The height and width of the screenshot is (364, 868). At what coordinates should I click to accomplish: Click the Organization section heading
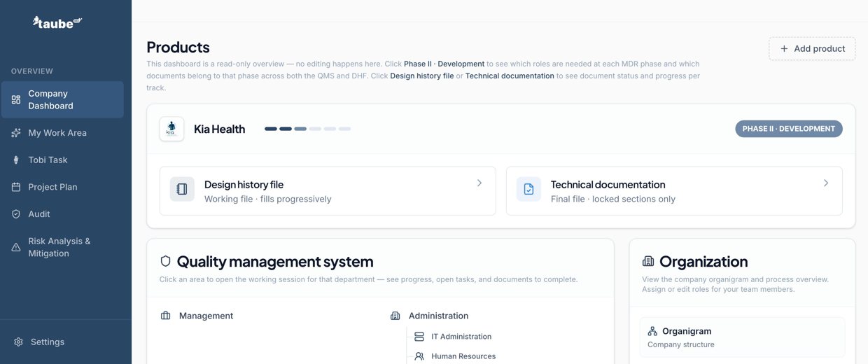point(703,262)
